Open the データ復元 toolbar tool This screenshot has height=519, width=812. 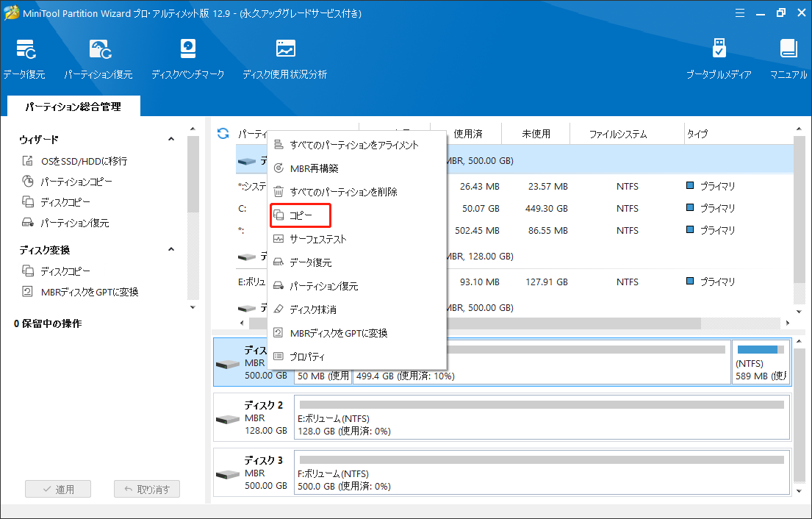tap(24, 59)
